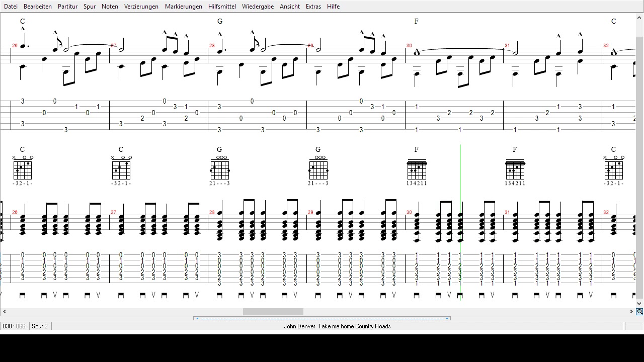
Task: Open the Partitur menu
Action: (67, 7)
